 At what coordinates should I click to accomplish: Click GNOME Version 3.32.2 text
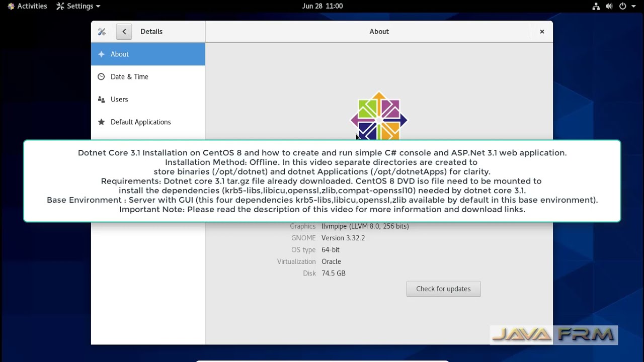click(343, 238)
